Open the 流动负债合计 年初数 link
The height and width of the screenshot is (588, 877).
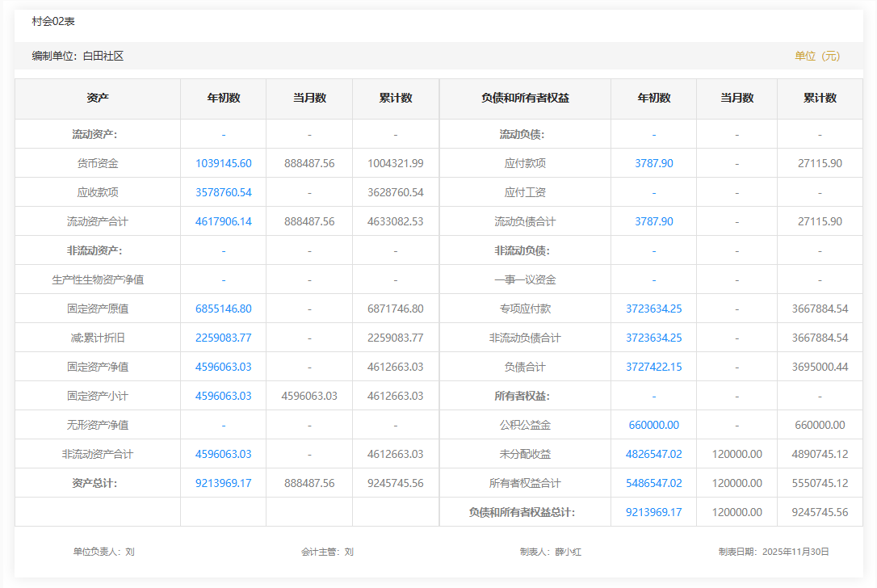point(653,221)
